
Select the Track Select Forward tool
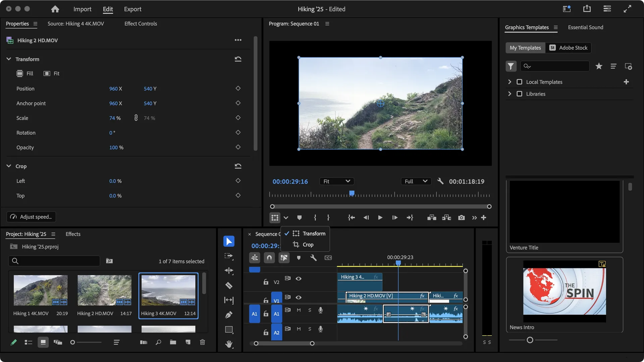(x=229, y=256)
